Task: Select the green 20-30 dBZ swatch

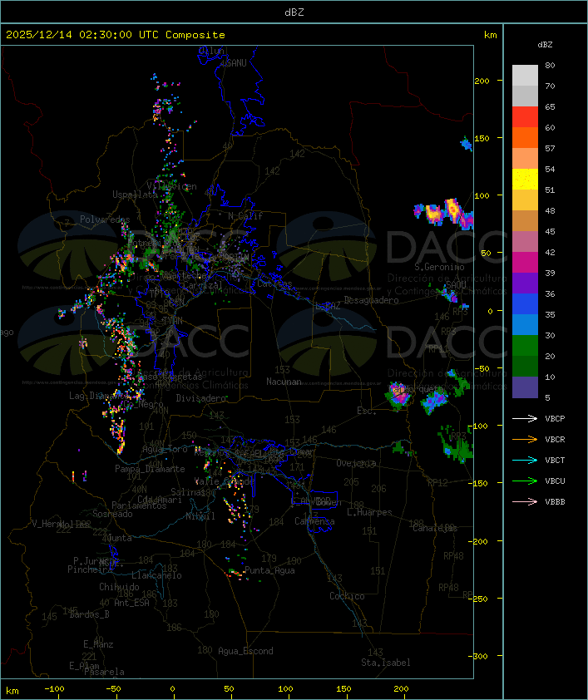Action: (525, 346)
